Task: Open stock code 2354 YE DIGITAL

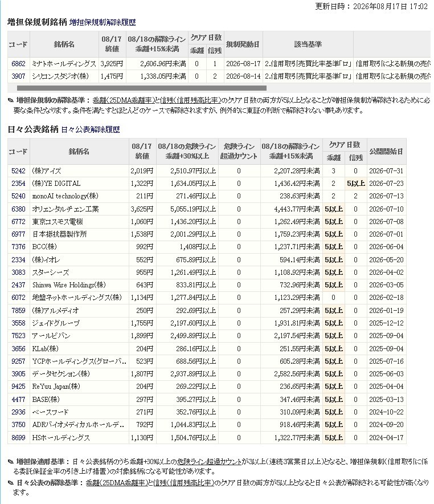Action: 18,183
